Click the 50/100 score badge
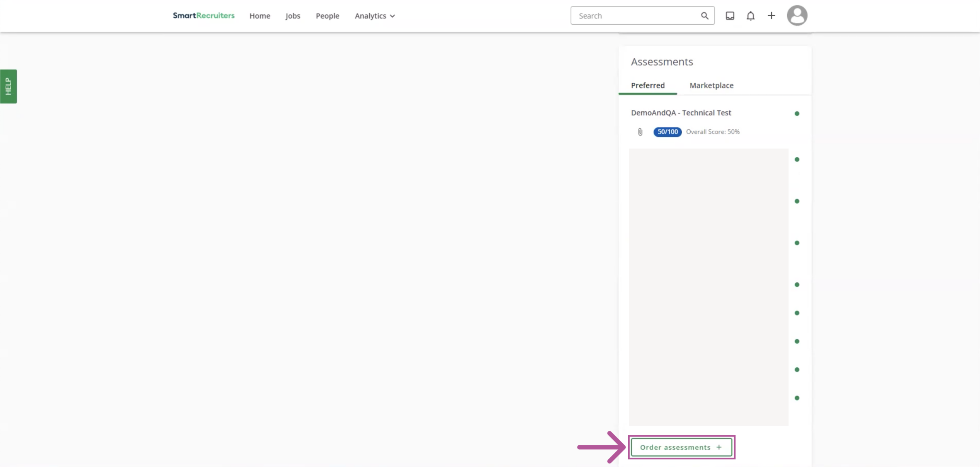 667,132
